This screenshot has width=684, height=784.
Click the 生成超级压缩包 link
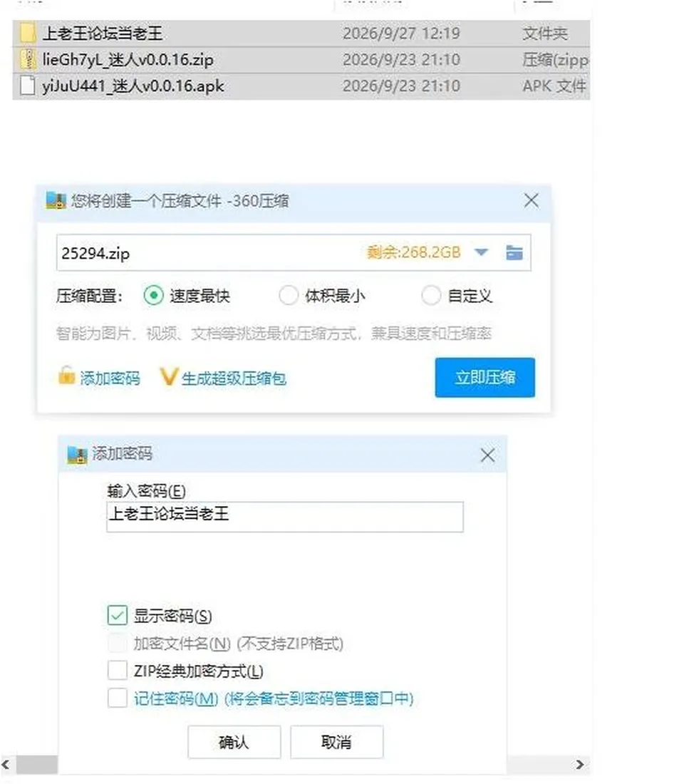[x=234, y=378]
